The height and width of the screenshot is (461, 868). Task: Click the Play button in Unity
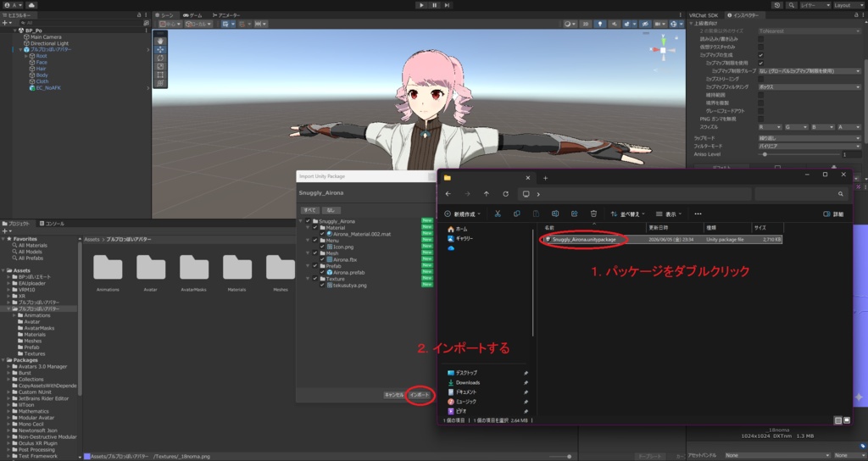[422, 5]
